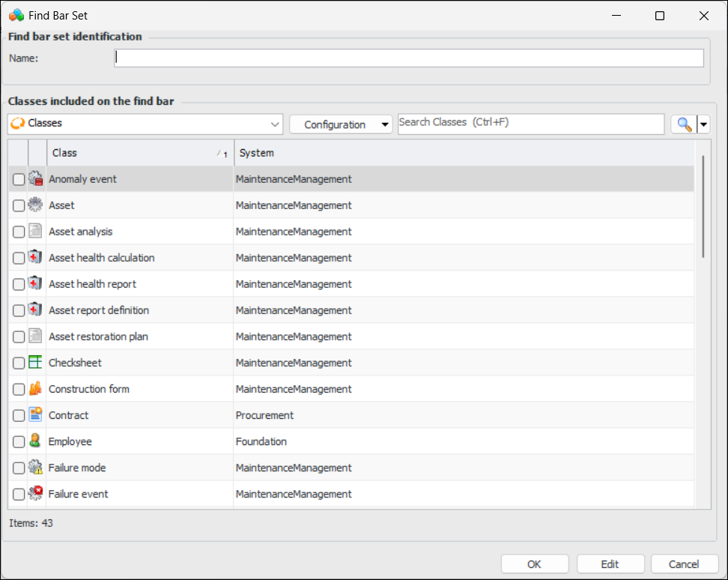Viewport: 728px width, 580px height.
Task: Click the magnifying glass search button
Action: click(683, 124)
